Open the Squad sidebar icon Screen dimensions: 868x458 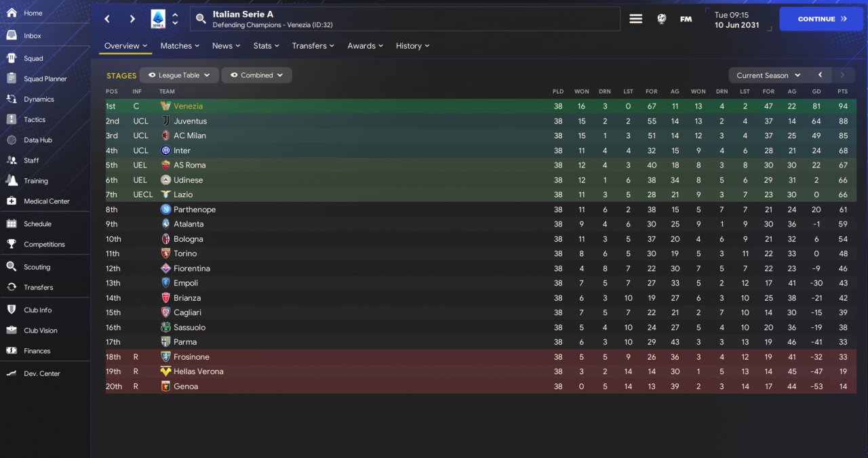(x=12, y=58)
